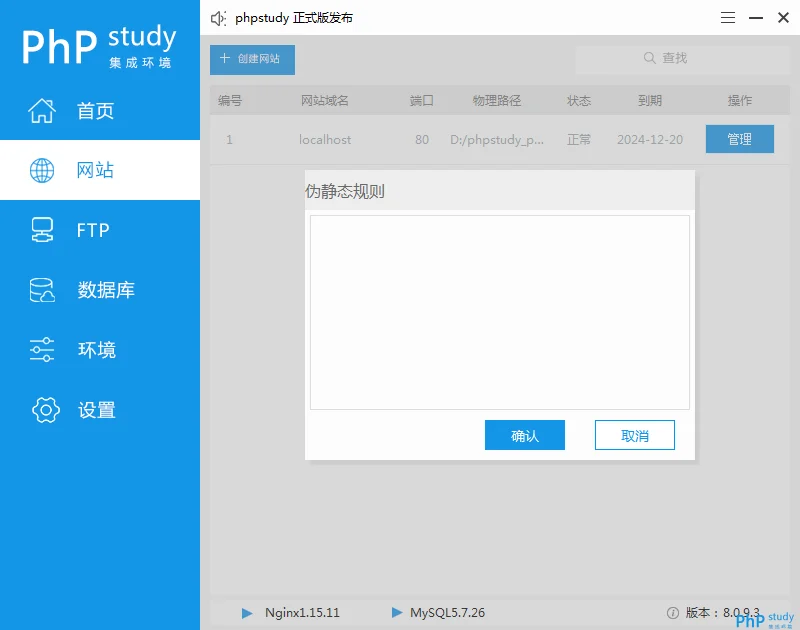Go to 数据库 database section
Image resolution: width=800 pixels, height=630 pixels.
point(100,289)
